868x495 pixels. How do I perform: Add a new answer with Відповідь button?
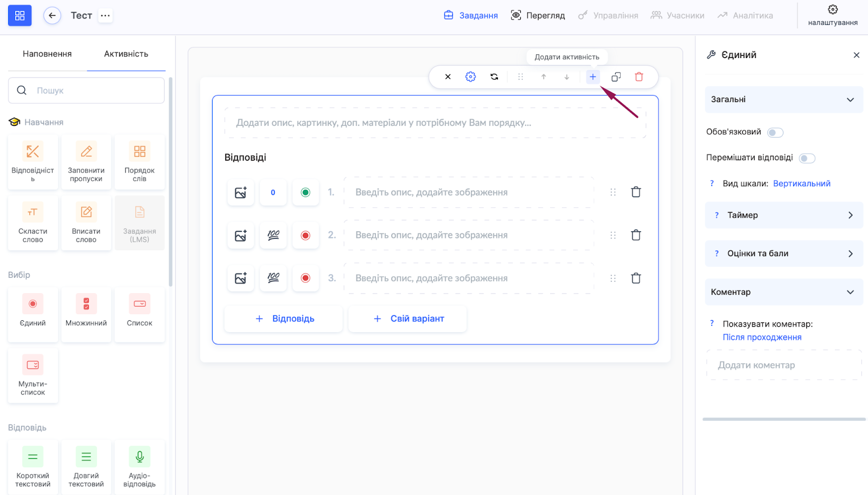(284, 319)
